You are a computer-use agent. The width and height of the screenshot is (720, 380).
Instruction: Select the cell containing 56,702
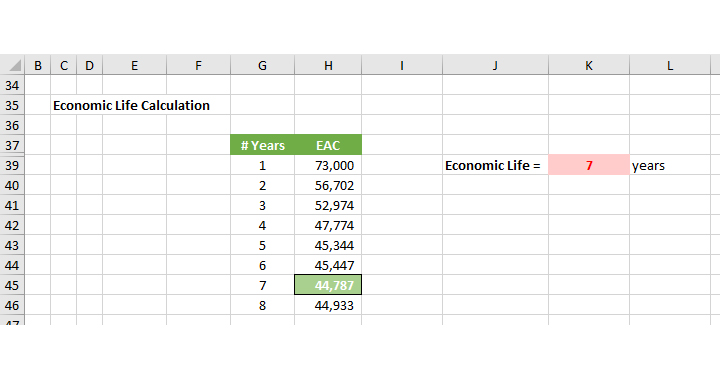[x=328, y=185]
